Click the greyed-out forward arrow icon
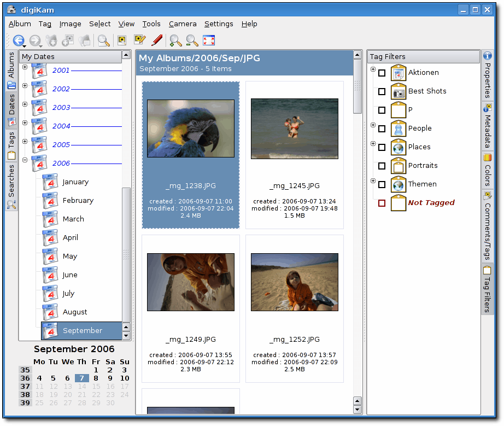Screen dimensions: 504x426 35,40
